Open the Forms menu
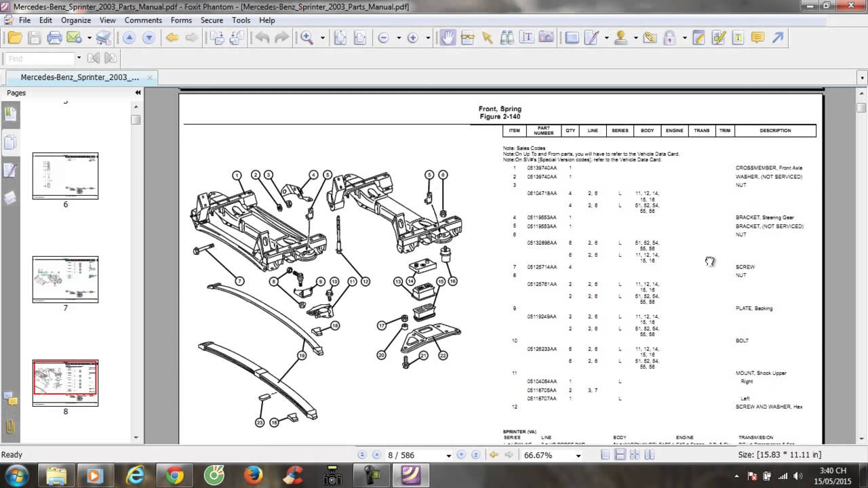 pos(181,20)
